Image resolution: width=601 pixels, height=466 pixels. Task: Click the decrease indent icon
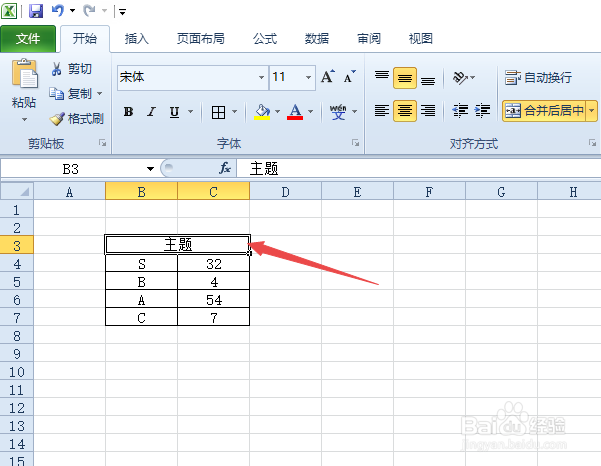[460, 111]
